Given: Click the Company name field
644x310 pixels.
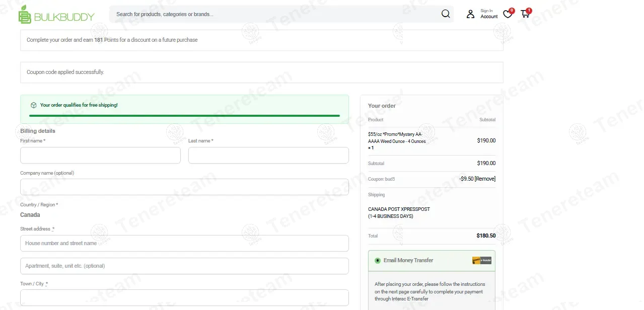Looking at the screenshot, I should (184, 187).
